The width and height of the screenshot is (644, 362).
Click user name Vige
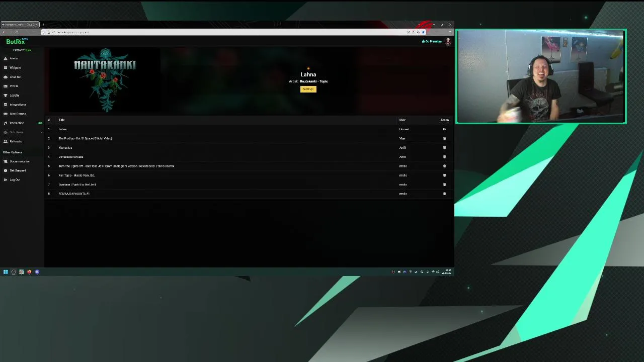(x=402, y=138)
